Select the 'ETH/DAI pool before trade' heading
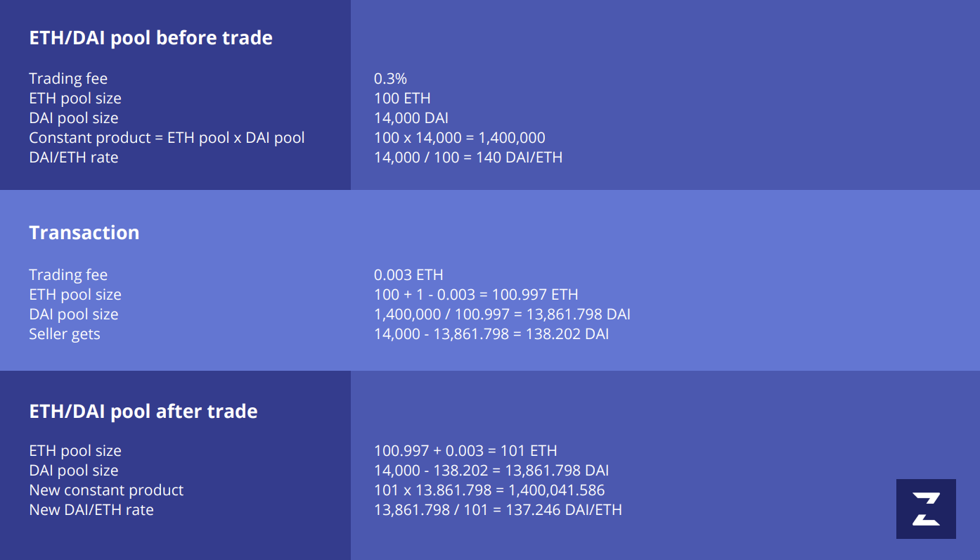The image size is (980, 560). pyautogui.click(x=150, y=38)
